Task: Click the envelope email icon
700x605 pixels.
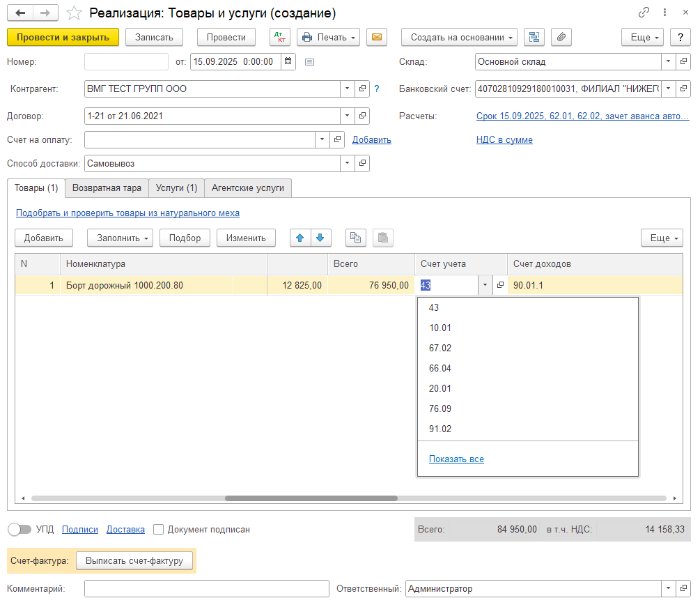Action: 377,37
